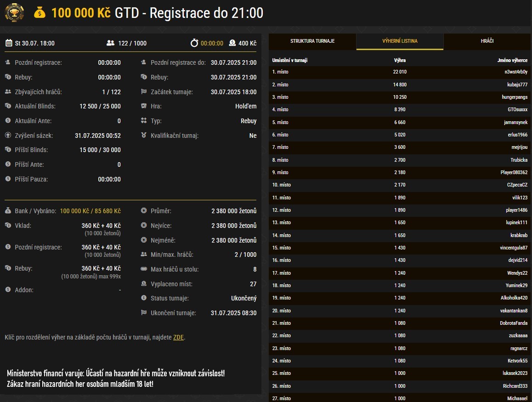
Task: Click the info icon beside Status turnaje
Action: [144, 298]
